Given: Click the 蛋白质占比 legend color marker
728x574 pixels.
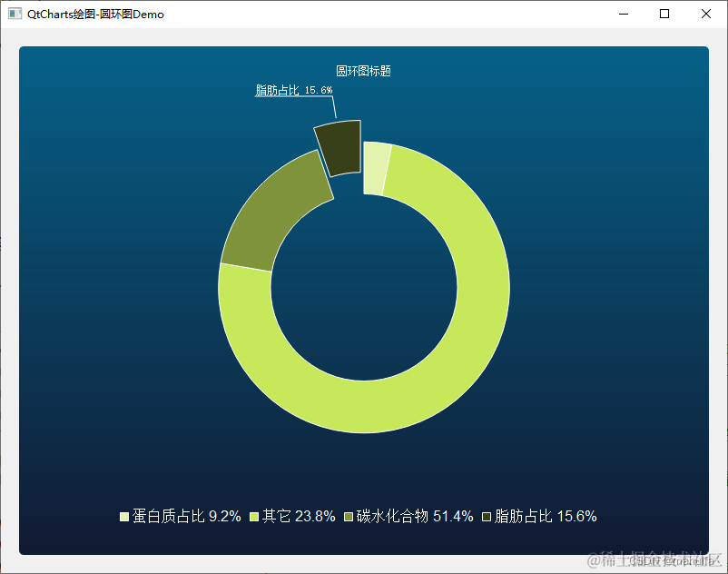Looking at the screenshot, I should pyautogui.click(x=124, y=517).
